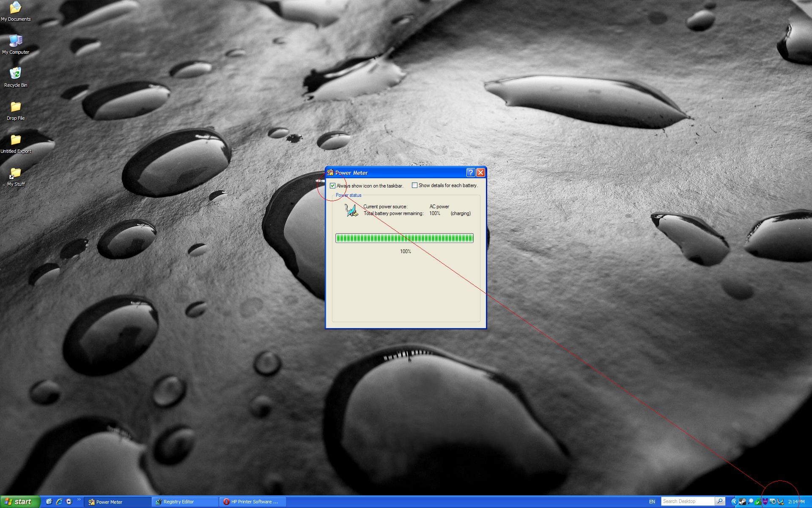Click the Search Desktop input field

tap(688, 501)
